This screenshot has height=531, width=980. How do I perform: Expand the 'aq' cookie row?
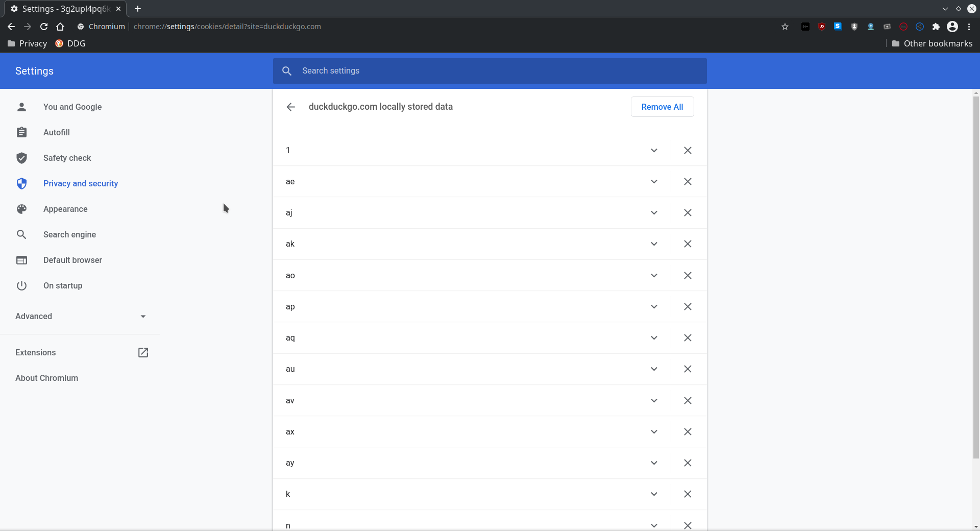tap(654, 337)
